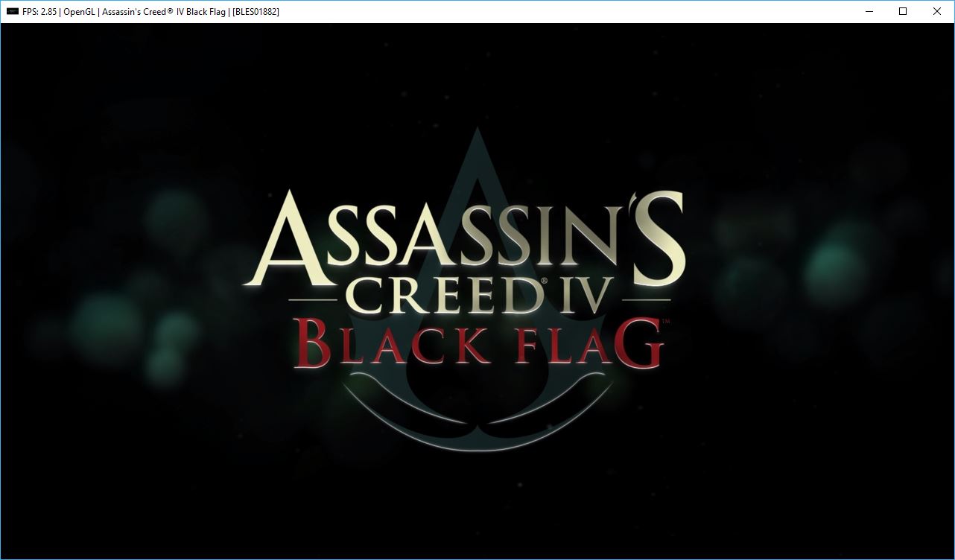This screenshot has height=560, width=955.
Task: Click the application icon in the title bar
Action: 12,12
